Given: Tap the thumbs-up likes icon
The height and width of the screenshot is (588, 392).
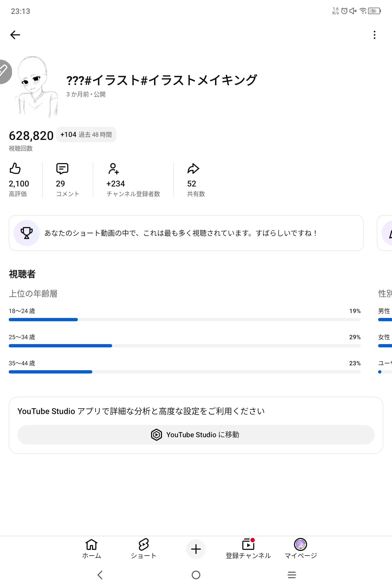Looking at the screenshot, I should coord(15,169).
